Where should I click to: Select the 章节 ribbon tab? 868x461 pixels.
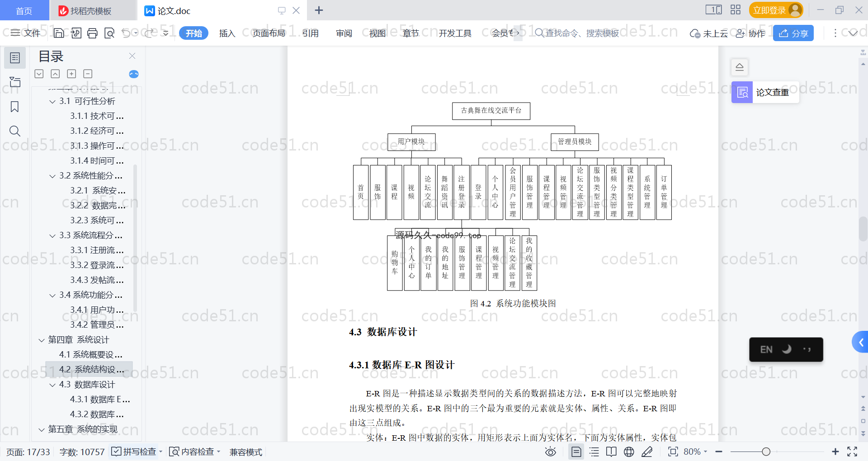point(410,33)
